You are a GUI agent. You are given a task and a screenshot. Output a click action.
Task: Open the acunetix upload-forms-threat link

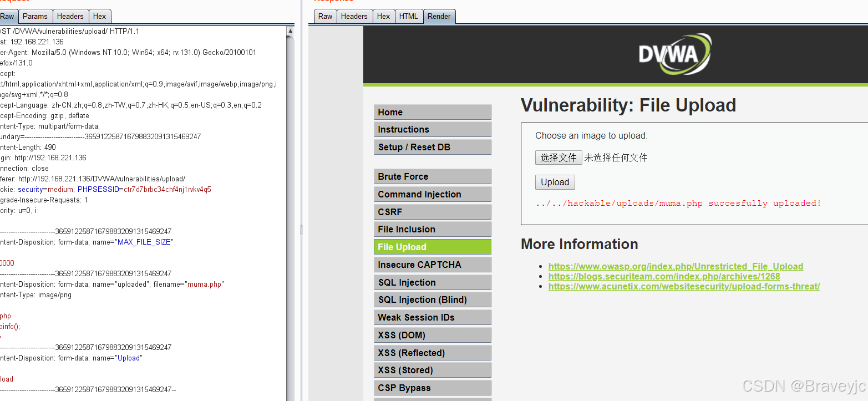(x=684, y=286)
